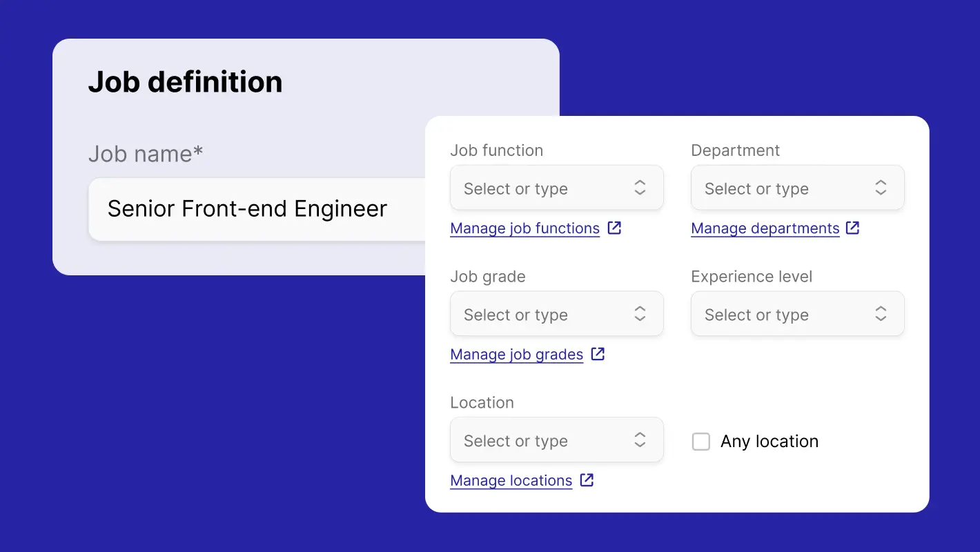This screenshot has width=980, height=552.
Task: Expand the Location dropdown
Action: tap(556, 440)
